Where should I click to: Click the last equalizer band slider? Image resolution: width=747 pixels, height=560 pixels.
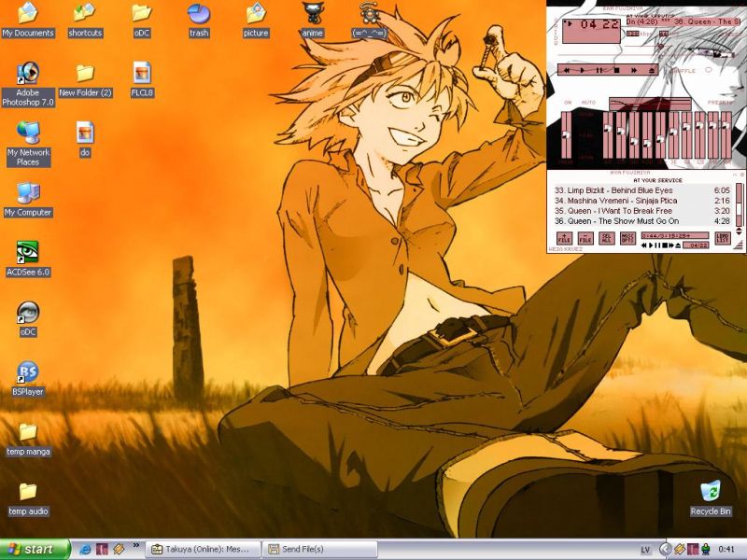[726, 134]
